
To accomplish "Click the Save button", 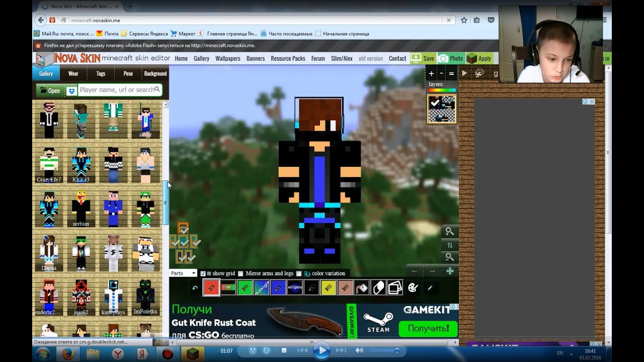I will (423, 58).
